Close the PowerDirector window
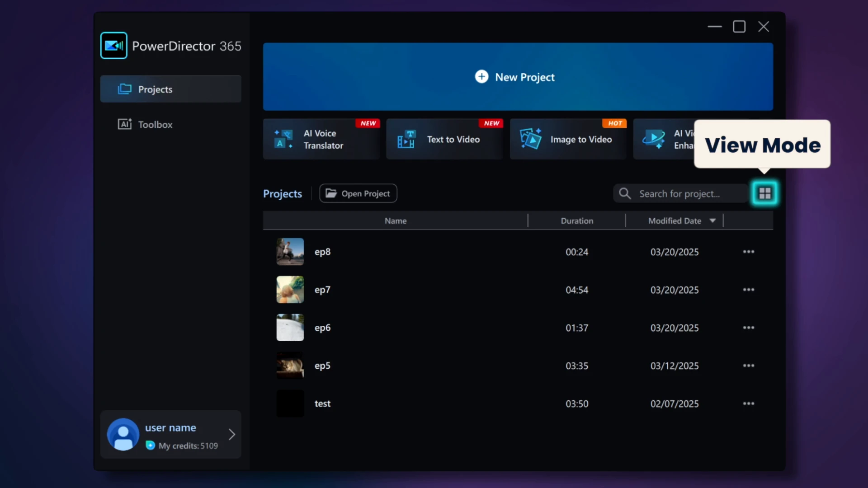 point(764,27)
